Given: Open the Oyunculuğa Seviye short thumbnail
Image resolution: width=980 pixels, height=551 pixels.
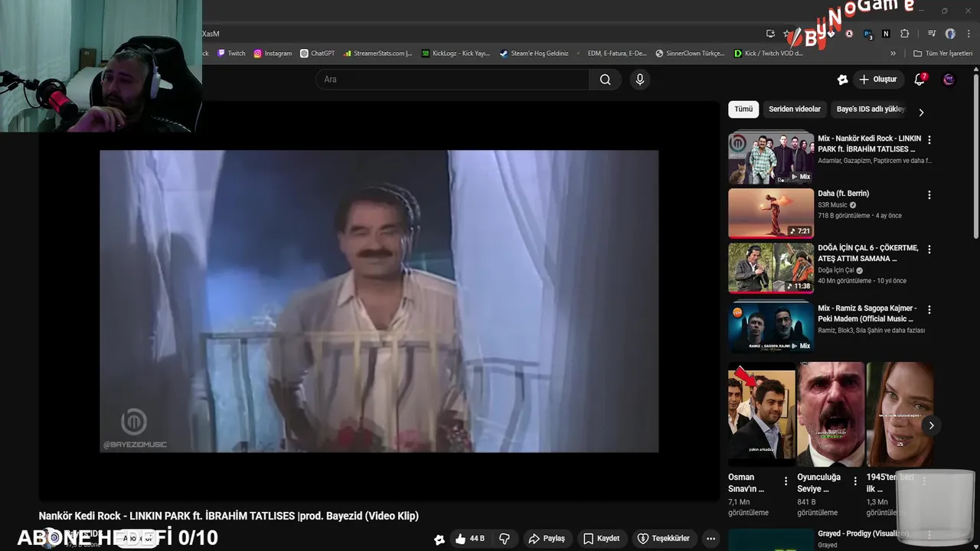Looking at the screenshot, I should 831,414.
